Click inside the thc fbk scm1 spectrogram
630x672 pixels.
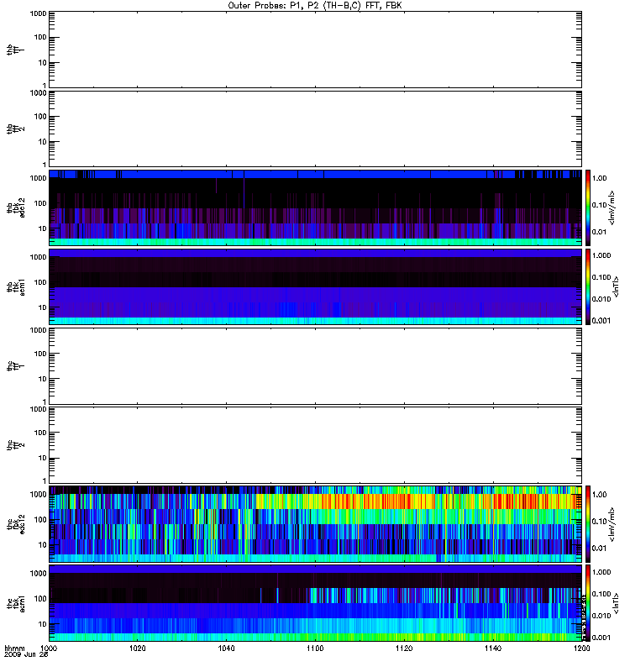click(x=315, y=603)
